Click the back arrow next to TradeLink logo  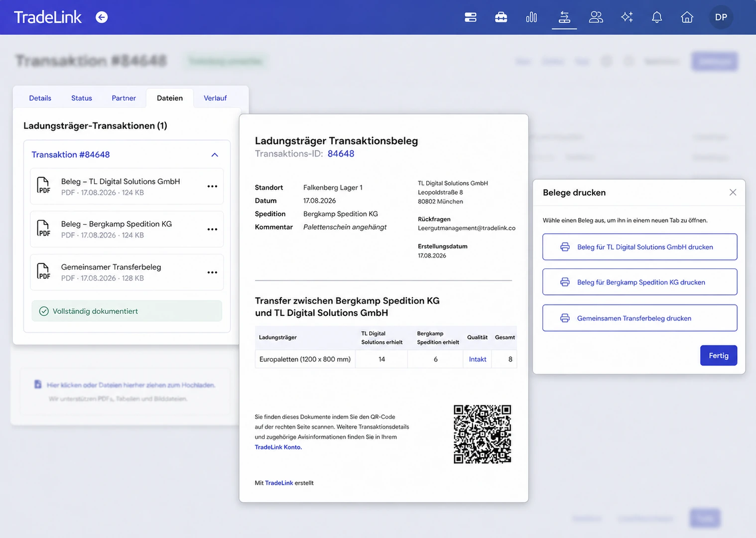(x=102, y=17)
